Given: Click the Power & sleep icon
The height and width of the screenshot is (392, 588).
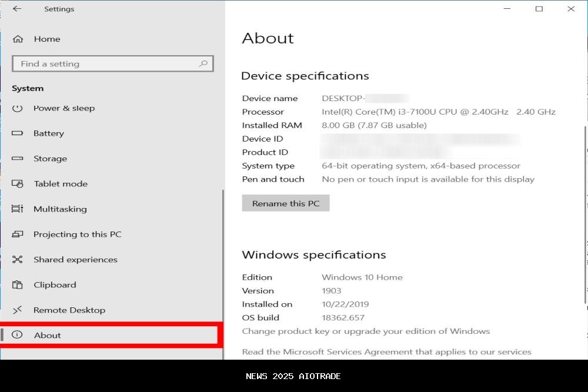Looking at the screenshot, I should (18, 108).
